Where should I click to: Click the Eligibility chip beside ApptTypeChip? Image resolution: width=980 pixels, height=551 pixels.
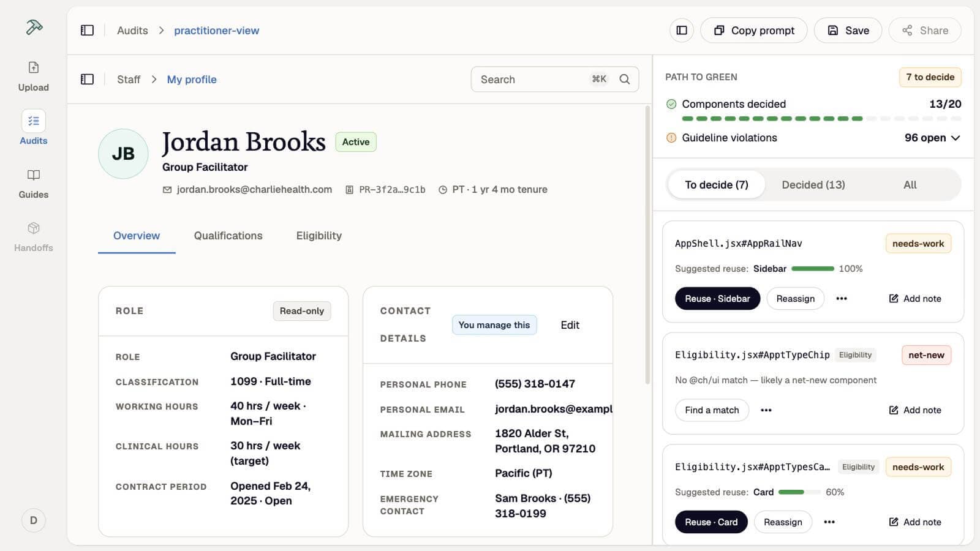855,355
